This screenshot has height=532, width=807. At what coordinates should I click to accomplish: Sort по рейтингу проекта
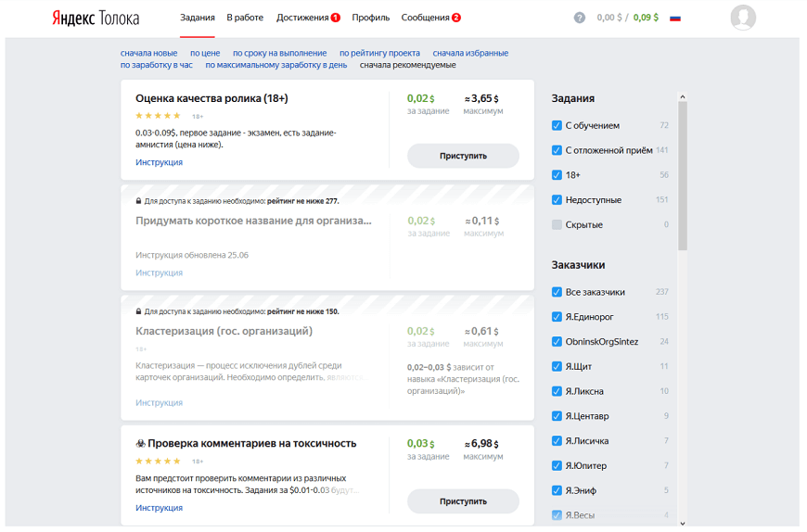[x=379, y=53]
